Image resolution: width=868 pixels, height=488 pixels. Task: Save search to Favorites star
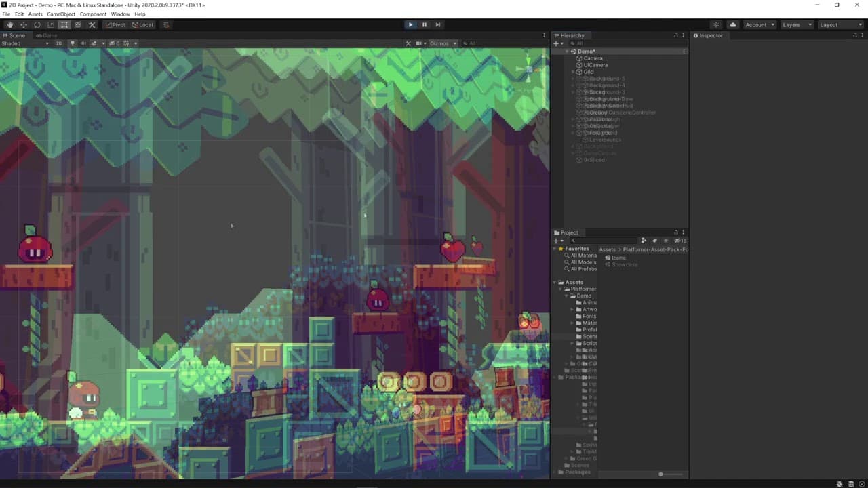point(665,241)
